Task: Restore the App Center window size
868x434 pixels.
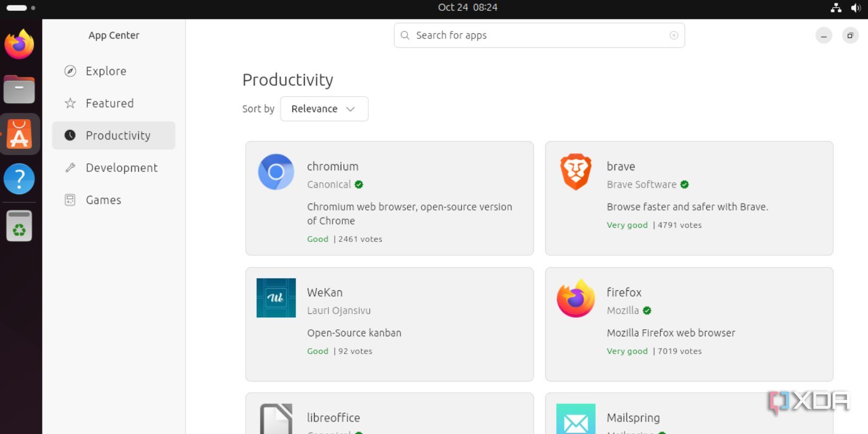Action: (x=850, y=35)
